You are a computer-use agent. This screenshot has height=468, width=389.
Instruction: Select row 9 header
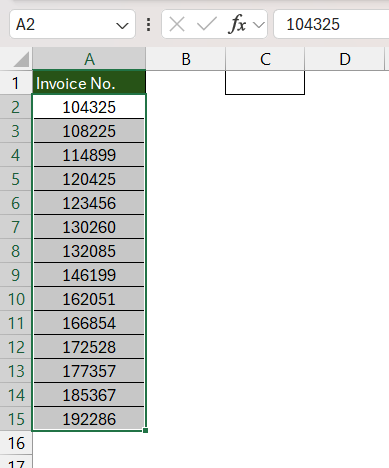(x=16, y=275)
